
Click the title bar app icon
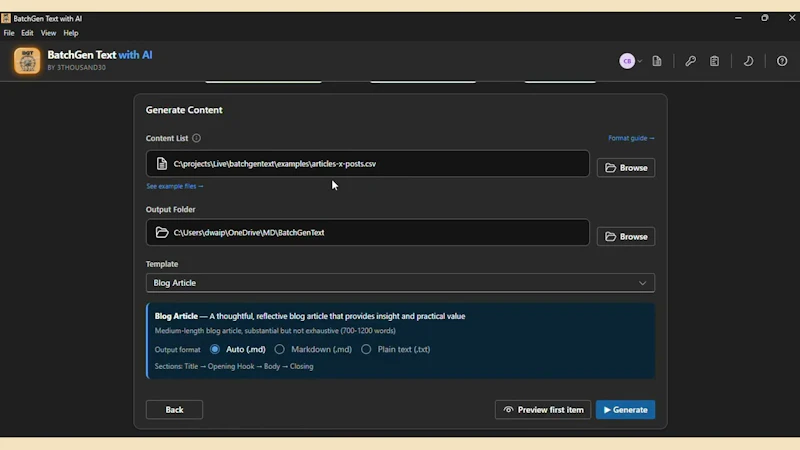pos(6,18)
